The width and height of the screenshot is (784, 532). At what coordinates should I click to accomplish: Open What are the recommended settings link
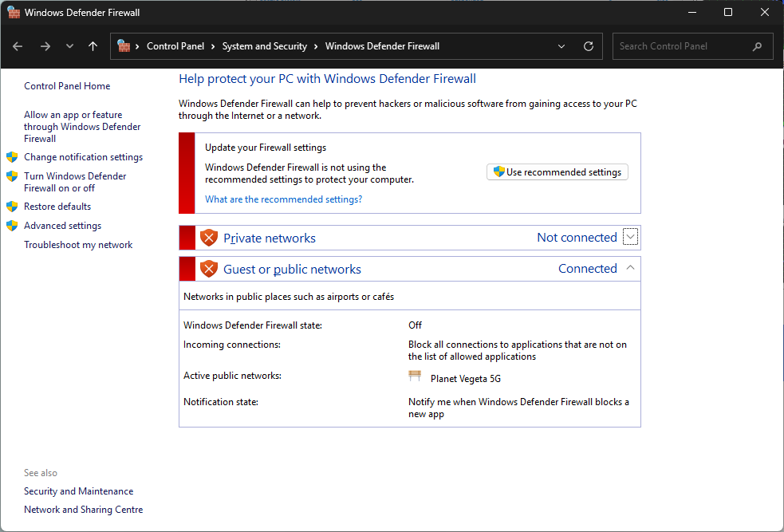tap(283, 199)
